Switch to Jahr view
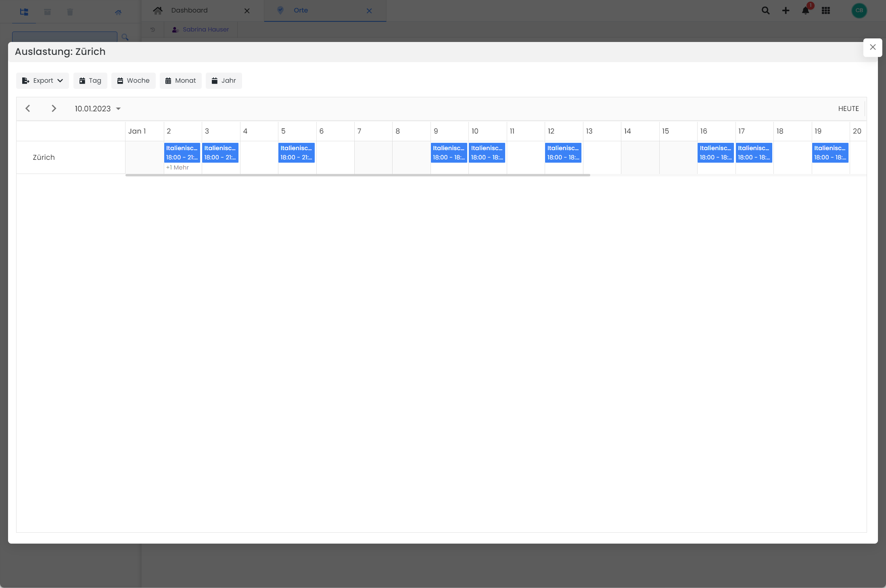Screen dimensions: 886x588 224,81
